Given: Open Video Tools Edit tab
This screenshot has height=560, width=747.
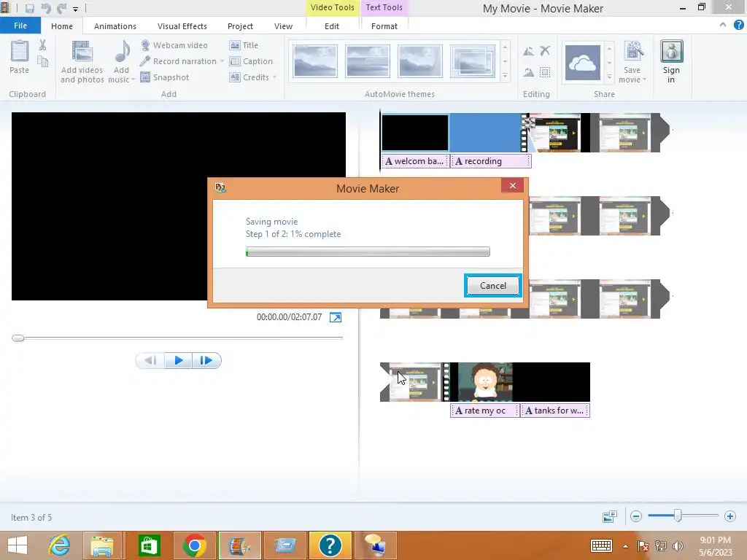Looking at the screenshot, I should tap(332, 26).
